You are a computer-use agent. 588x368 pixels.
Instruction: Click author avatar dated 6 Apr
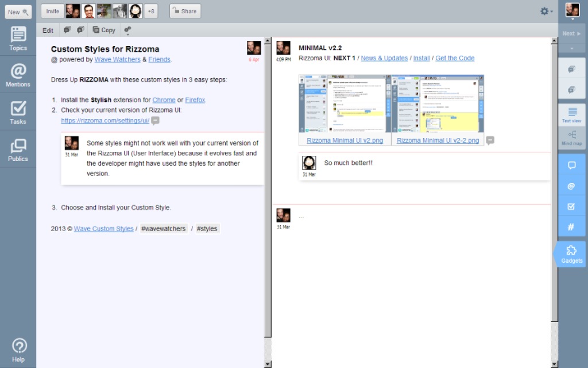(254, 48)
